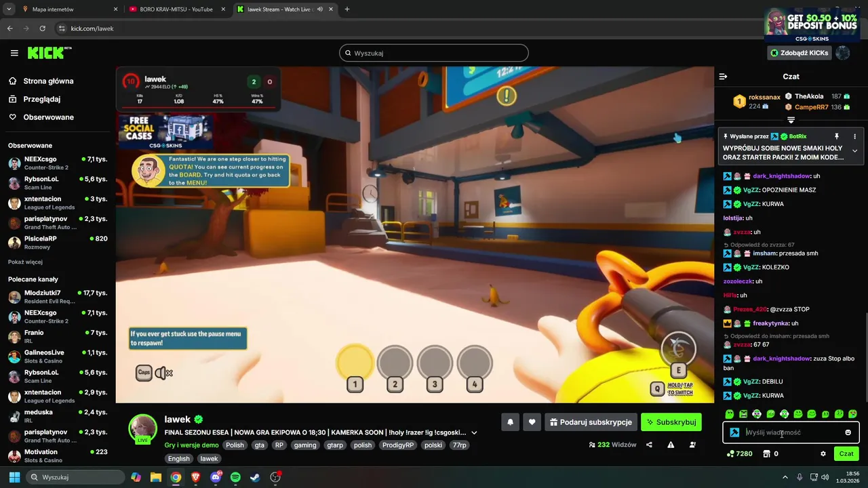This screenshot has width=868, height=488.
Task: Open chat settings gear icon
Action: click(x=823, y=453)
